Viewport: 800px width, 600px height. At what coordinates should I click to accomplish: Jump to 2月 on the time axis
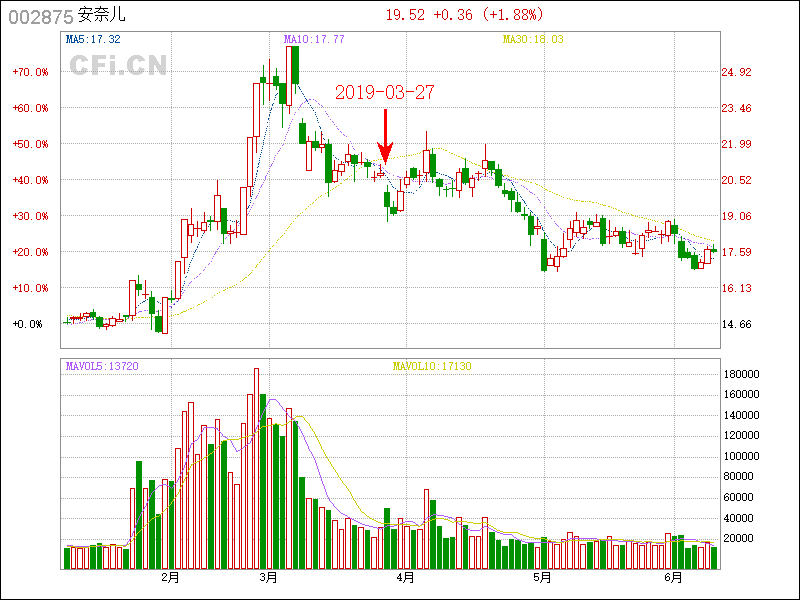point(169,578)
